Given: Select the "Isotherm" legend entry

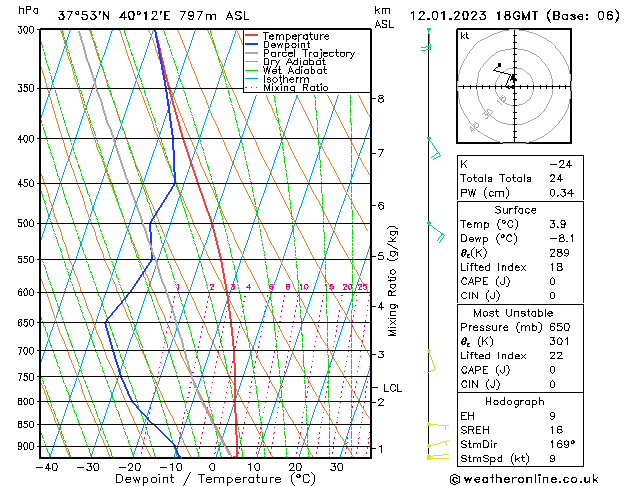Looking at the screenshot, I should (286, 79).
